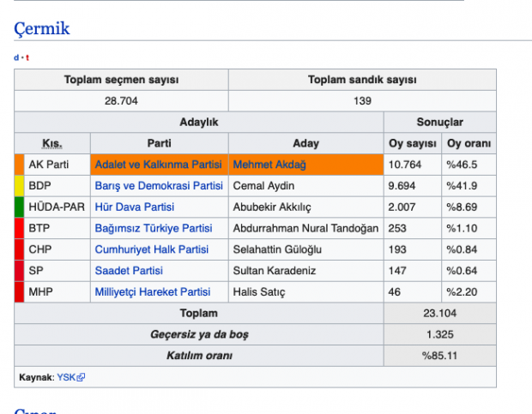Click the orange AK Parti color swatch
Screen dimensions: 532x414
[x=19, y=165]
